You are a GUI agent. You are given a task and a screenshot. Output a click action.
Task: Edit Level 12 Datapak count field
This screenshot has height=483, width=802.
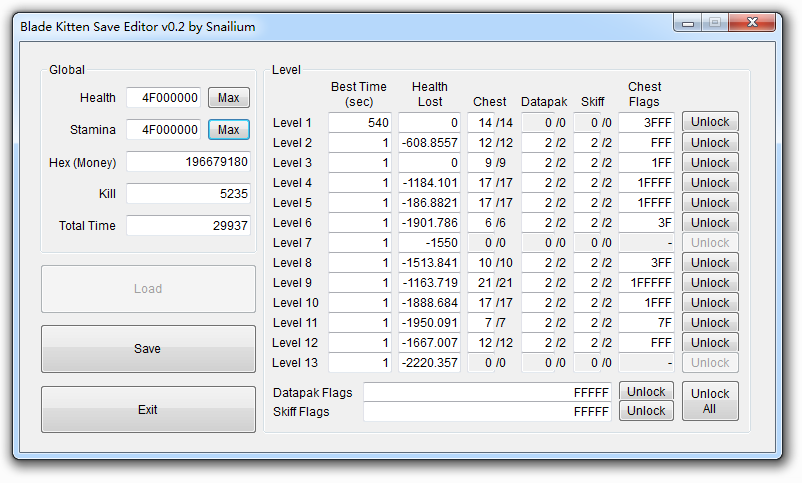coord(539,343)
